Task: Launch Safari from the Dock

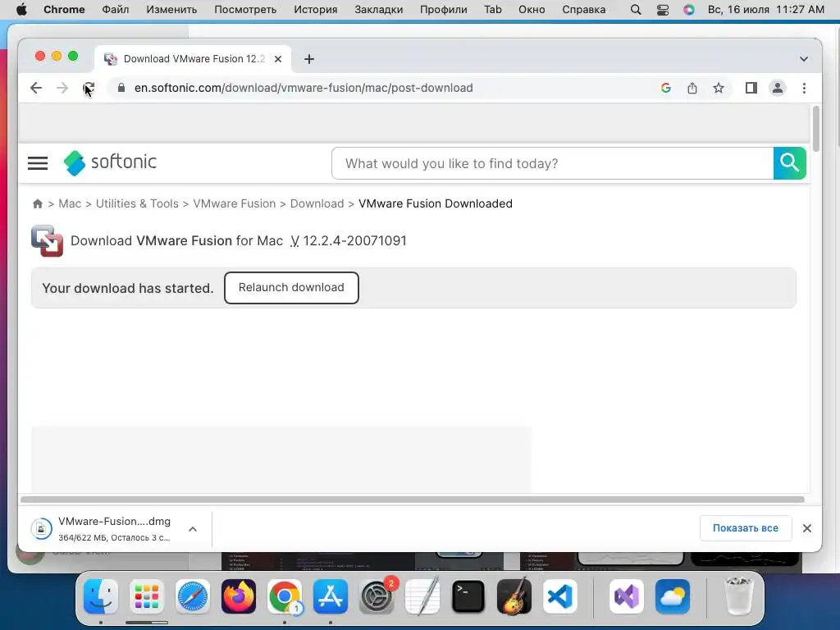Action: (193, 596)
